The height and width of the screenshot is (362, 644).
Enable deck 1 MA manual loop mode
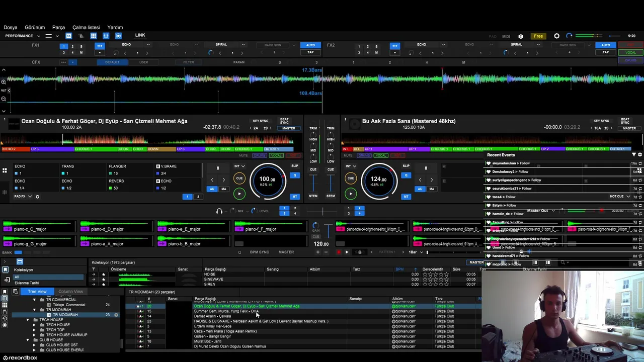tap(224, 189)
